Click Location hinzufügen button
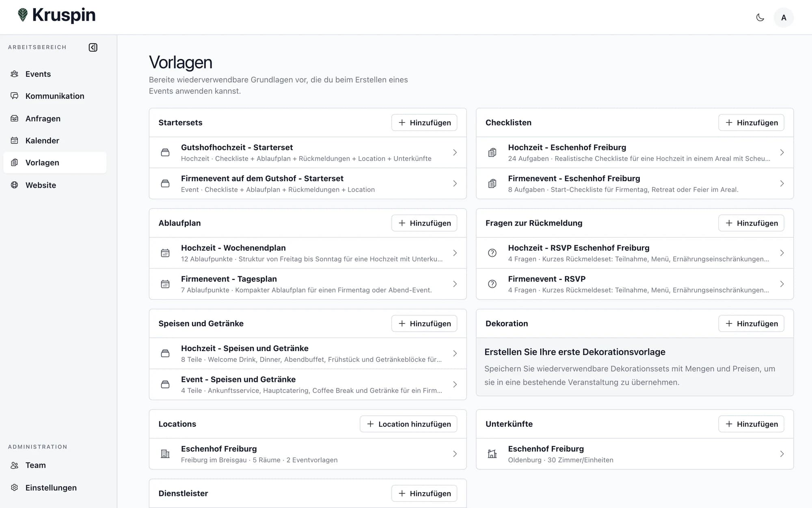812x508 pixels. [x=408, y=424]
